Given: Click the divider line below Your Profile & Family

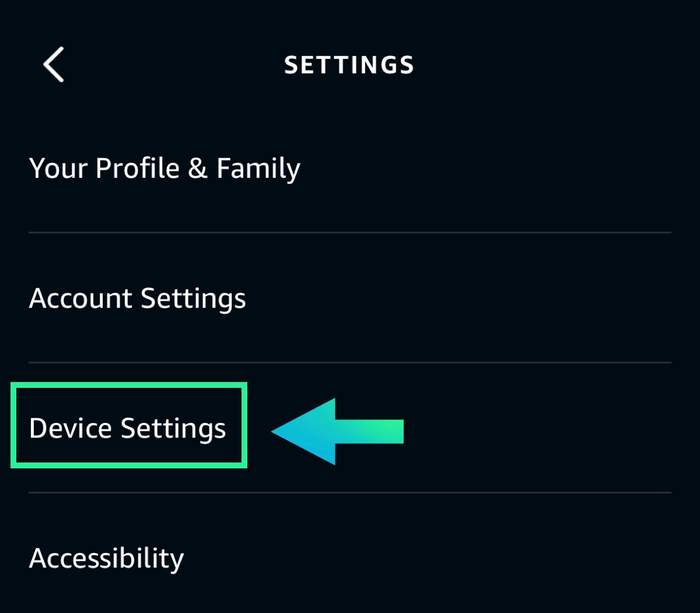Looking at the screenshot, I should point(350,233).
